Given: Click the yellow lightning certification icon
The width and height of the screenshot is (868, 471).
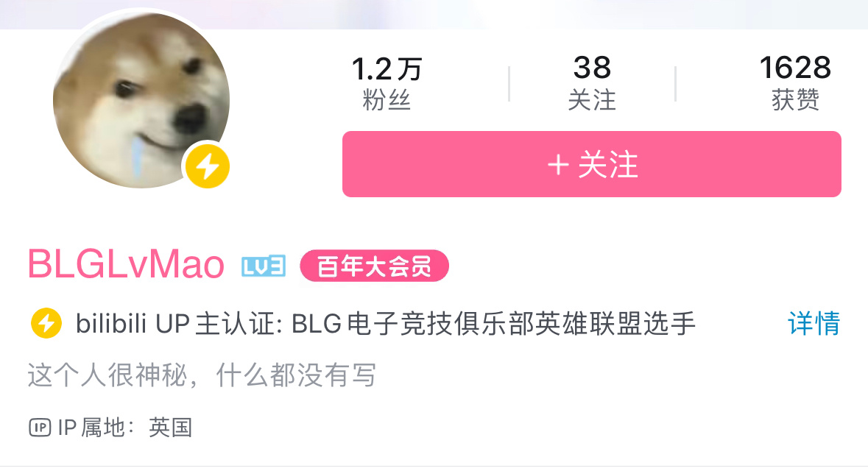Looking at the screenshot, I should click(x=46, y=322).
